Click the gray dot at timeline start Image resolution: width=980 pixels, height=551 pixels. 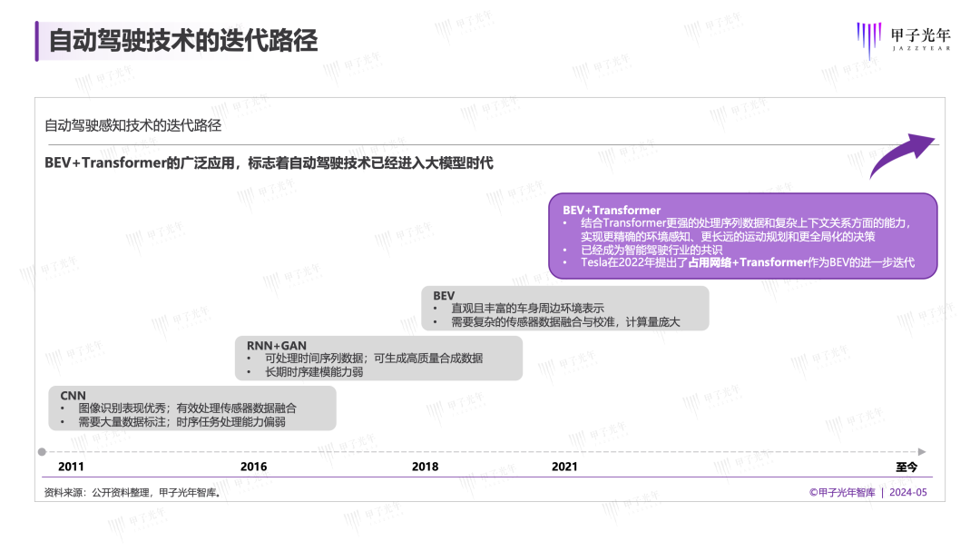click(x=42, y=451)
